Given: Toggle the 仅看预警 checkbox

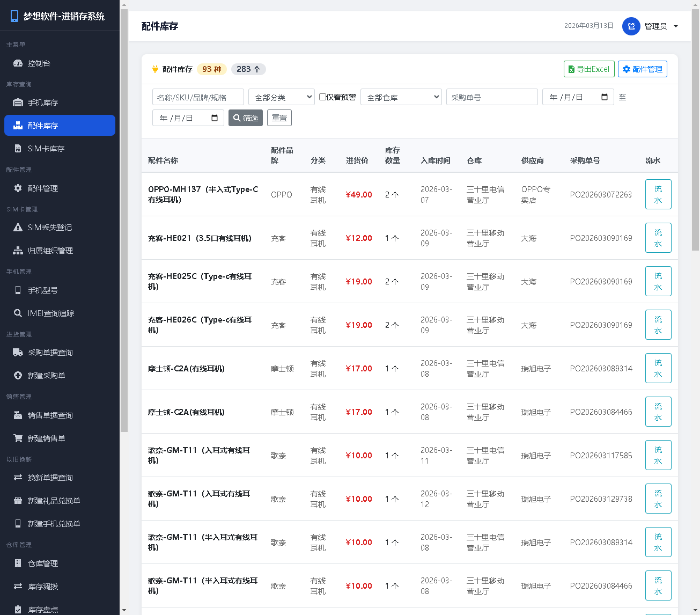Looking at the screenshot, I should 322,97.
